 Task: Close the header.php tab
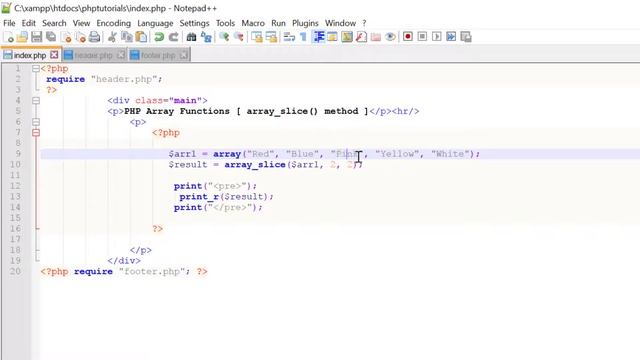[x=121, y=55]
